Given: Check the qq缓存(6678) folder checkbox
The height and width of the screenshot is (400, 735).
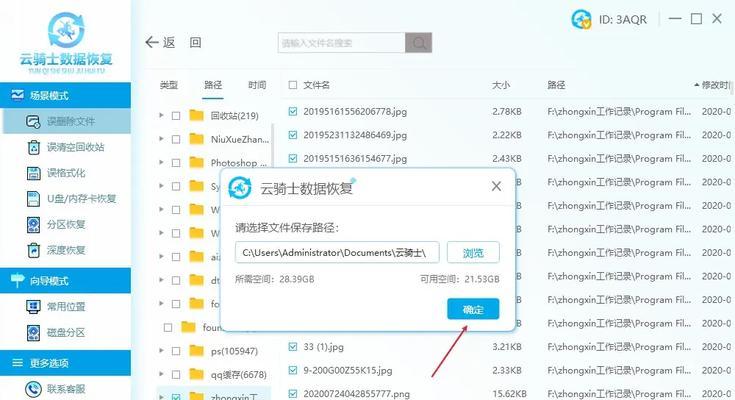Looking at the screenshot, I should (176, 375).
